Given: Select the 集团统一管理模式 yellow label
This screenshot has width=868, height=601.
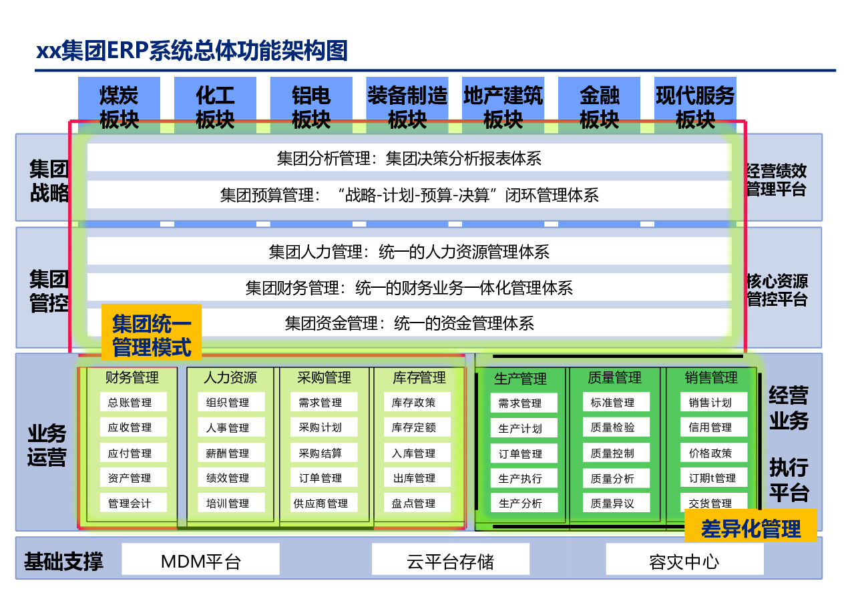Looking at the screenshot, I should point(151,335).
